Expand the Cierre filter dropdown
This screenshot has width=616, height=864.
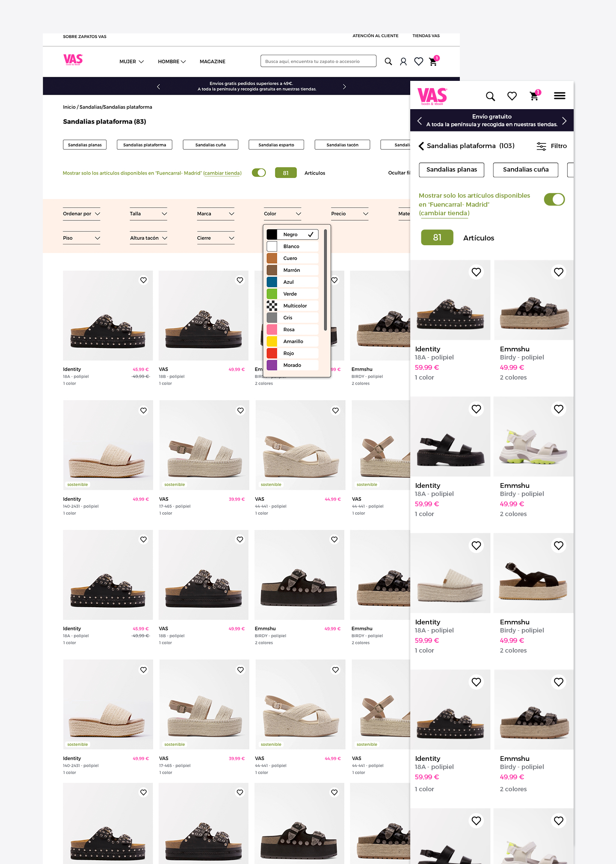[x=216, y=238]
